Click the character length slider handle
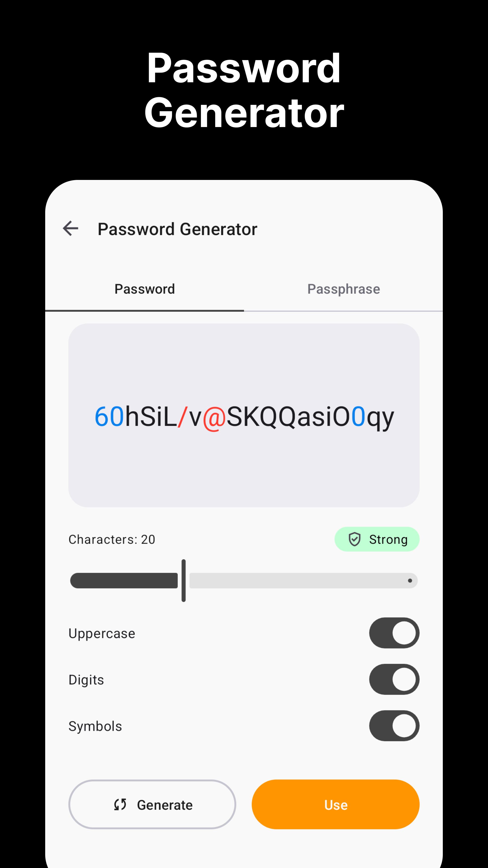The height and width of the screenshot is (868, 488). (x=183, y=580)
